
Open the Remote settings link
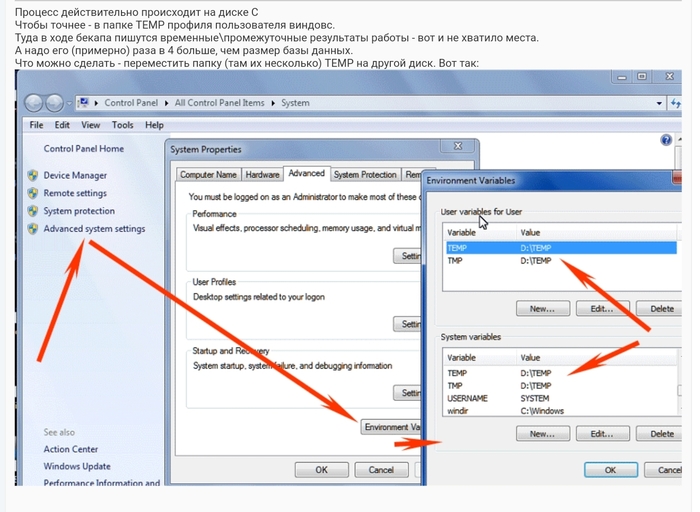click(75, 193)
